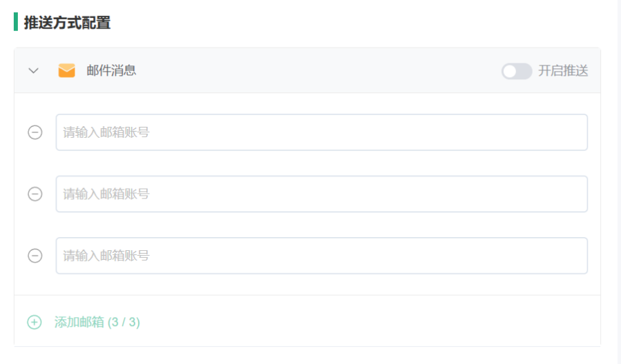Click the orange envelope mail icon
This screenshot has height=364, width=621.
point(66,70)
